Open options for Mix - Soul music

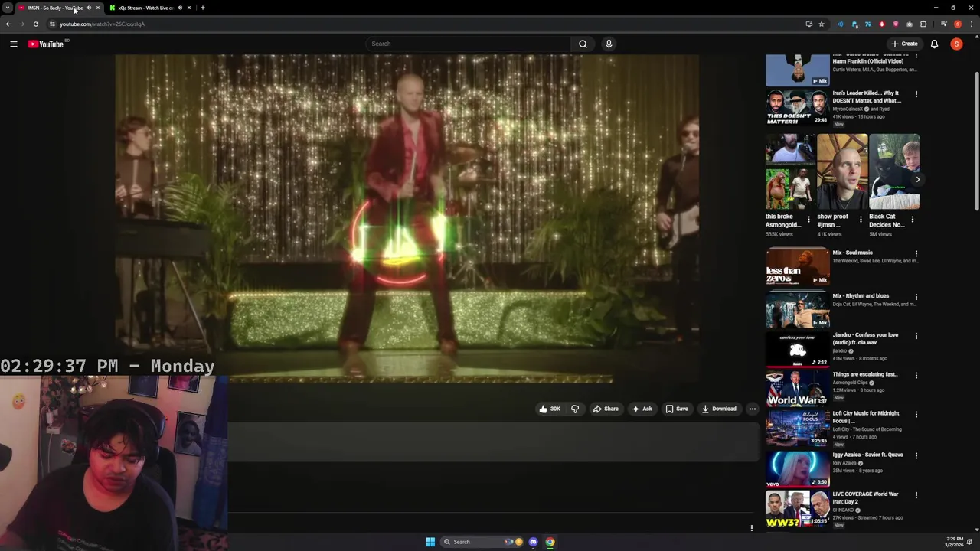(916, 253)
